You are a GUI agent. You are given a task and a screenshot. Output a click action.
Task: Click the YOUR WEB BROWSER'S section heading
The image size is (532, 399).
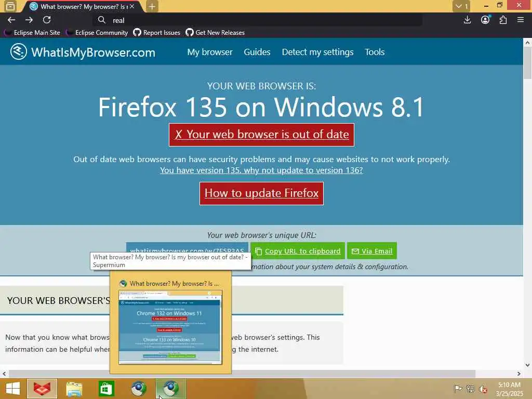click(59, 301)
